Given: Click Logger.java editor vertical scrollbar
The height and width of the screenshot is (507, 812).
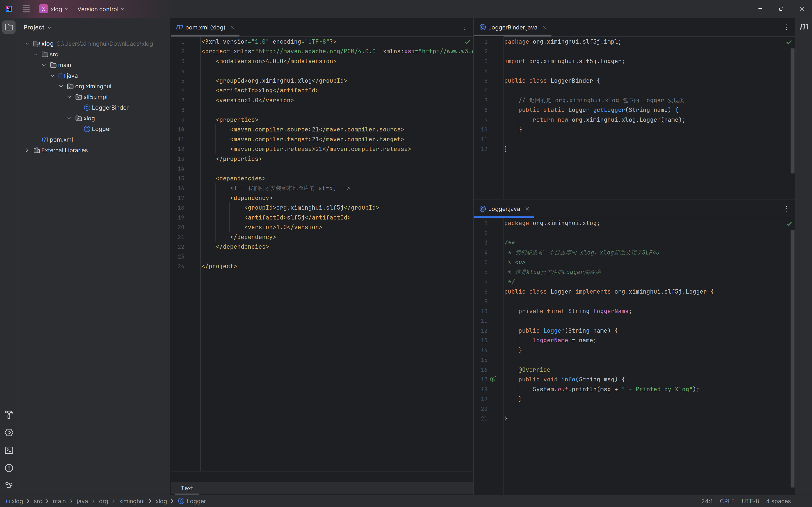Looking at the screenshot, I should pos(792,359).
